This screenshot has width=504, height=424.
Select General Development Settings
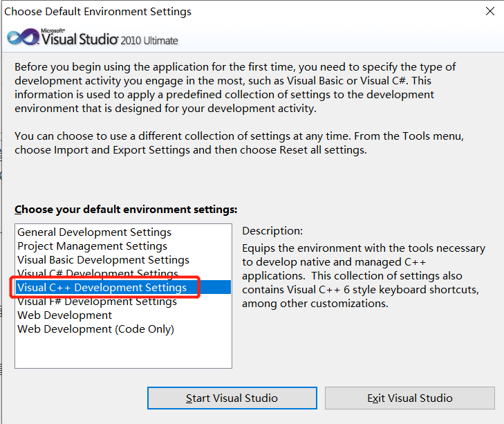click(x=94, y=232)
